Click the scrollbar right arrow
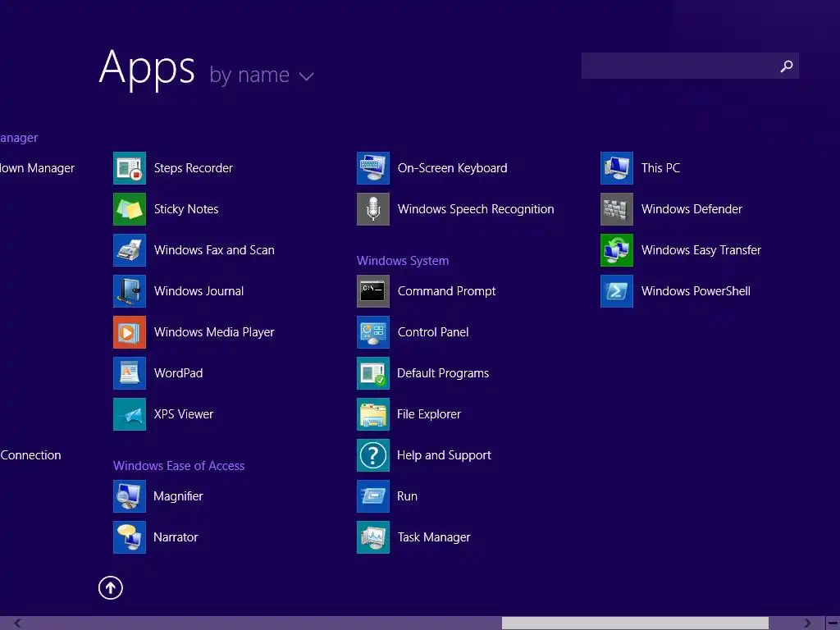This screenshot has width=840, height=630. (x=807, y=623)
